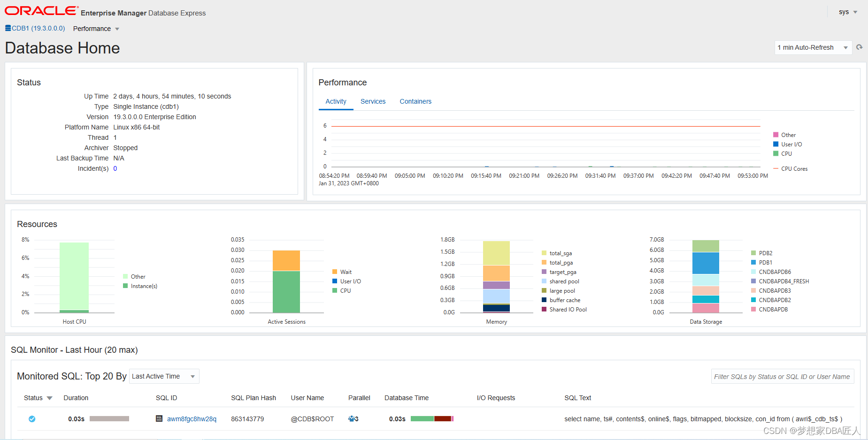Click the Single Instance (cdb1) type value
Image resolution: width=868 pixels, height=440 pixels.
pyautogui.click(x=146, y=106)
